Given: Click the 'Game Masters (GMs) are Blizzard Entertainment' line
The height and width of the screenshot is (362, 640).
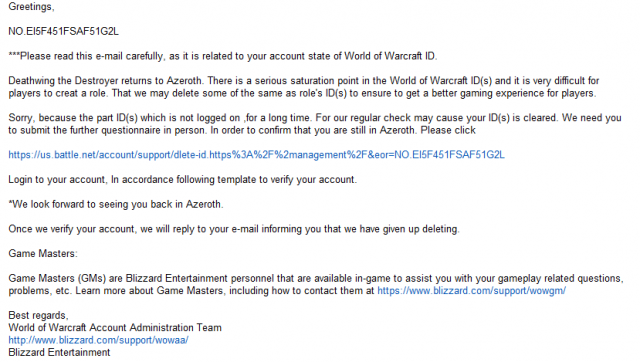Looking at the screenshot, I should 316,279.
